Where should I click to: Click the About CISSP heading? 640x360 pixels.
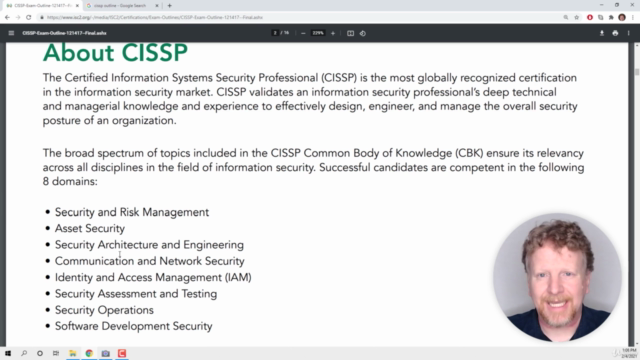(x=115, y=53)
